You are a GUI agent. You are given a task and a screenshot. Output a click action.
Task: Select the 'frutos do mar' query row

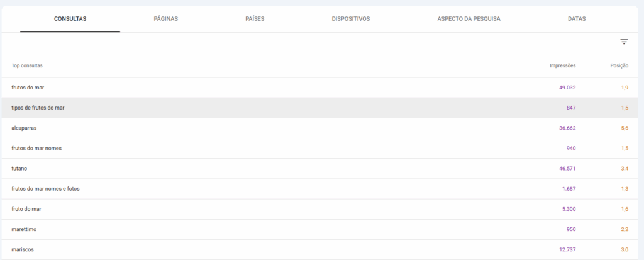[28, 88]
